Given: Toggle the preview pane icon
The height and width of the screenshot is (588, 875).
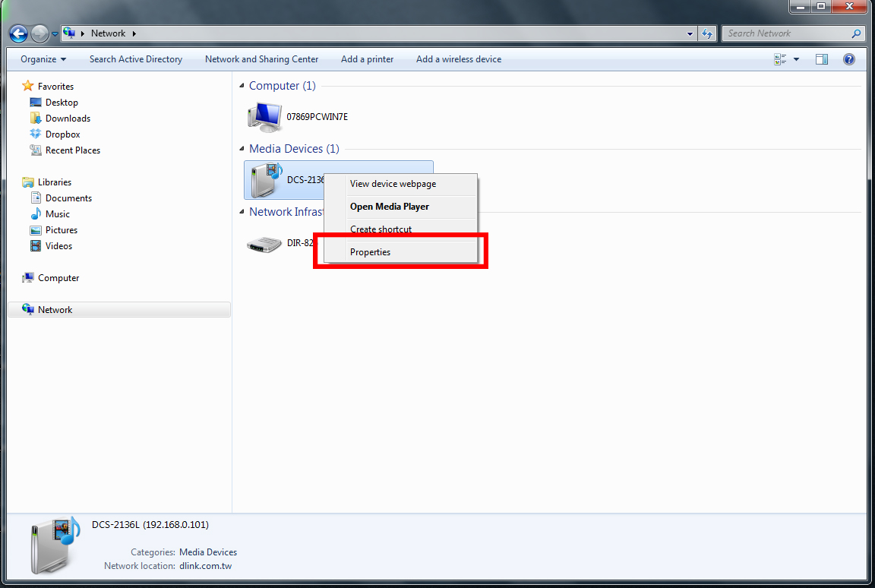Looking at the screenshot, I should pos(821,59).
